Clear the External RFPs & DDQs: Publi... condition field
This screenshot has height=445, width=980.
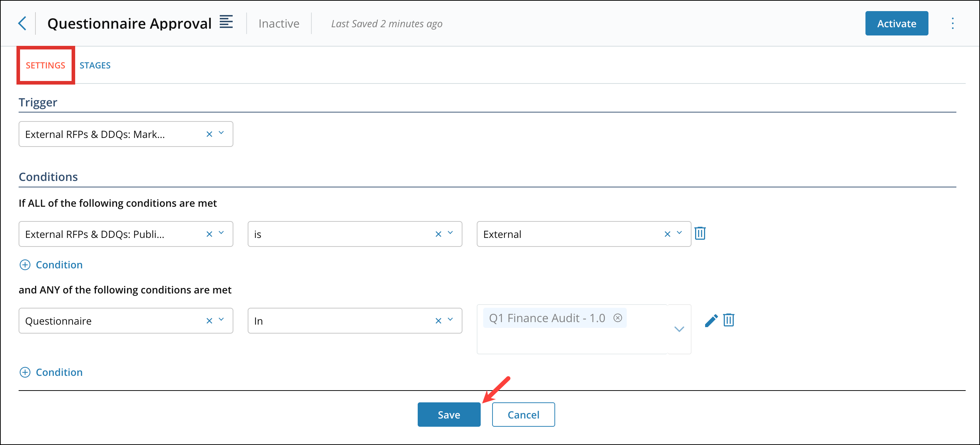209,234
